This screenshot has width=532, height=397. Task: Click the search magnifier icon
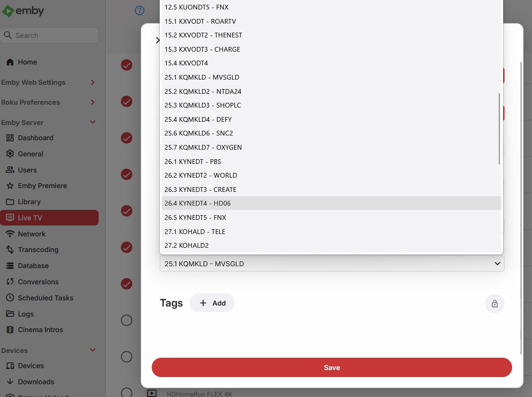[8, 35]
